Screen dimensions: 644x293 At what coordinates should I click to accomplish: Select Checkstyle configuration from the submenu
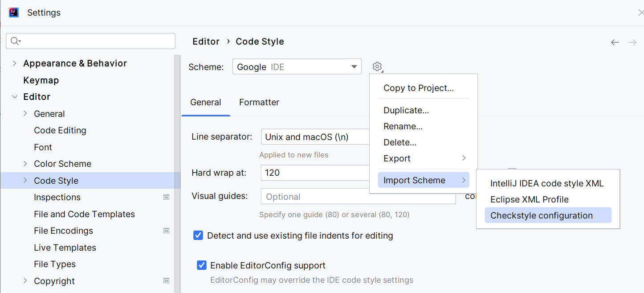coord(542,215)
